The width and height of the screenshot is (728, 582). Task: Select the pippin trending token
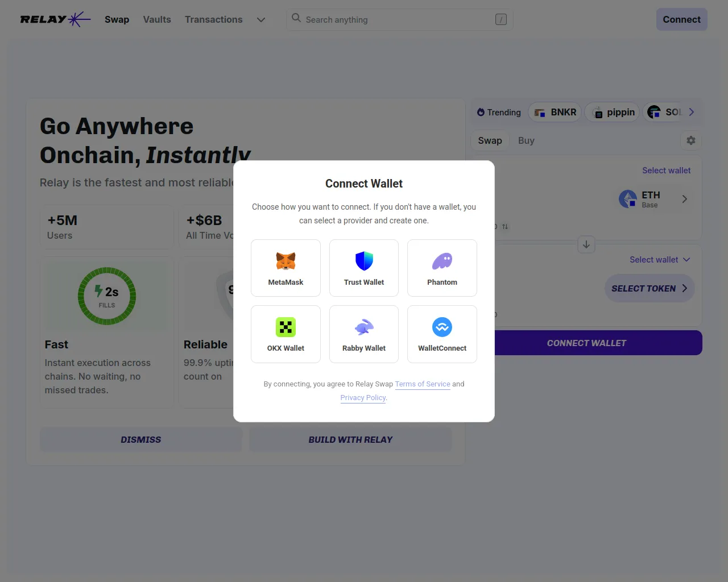coord(613,113)
